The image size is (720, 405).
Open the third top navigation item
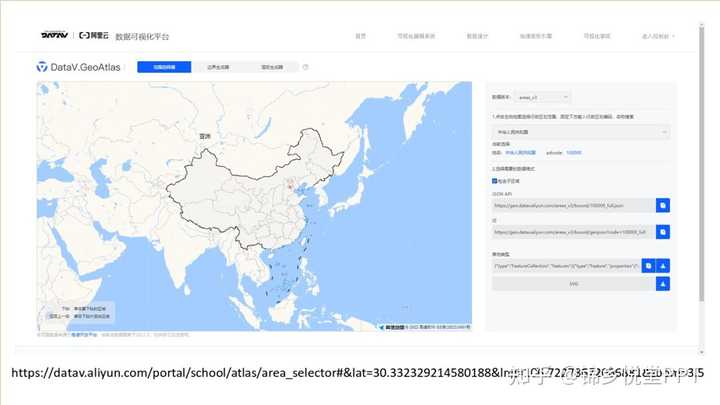477,36
